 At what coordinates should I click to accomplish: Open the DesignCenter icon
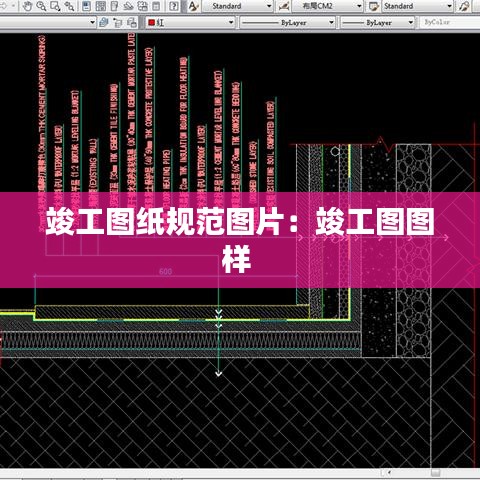coord(100,6)
